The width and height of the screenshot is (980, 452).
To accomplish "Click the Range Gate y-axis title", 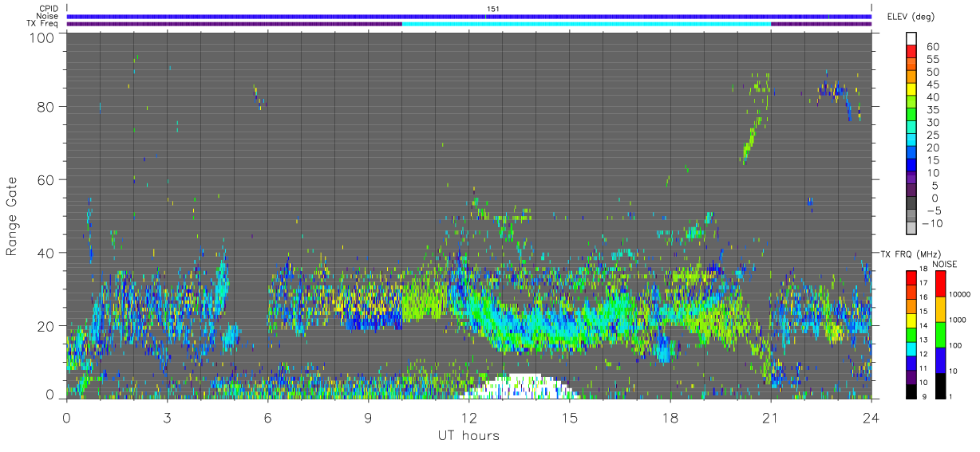I will 13,217.
